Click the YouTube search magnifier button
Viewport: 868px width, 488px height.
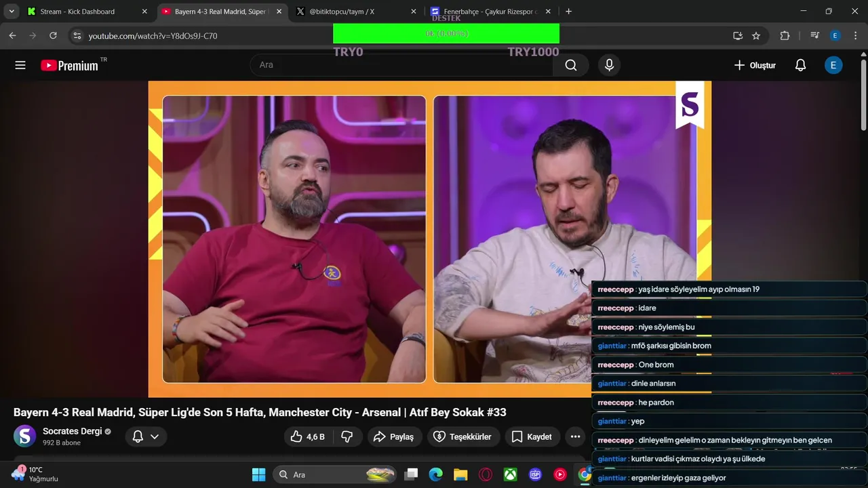[x=571, y=65]
